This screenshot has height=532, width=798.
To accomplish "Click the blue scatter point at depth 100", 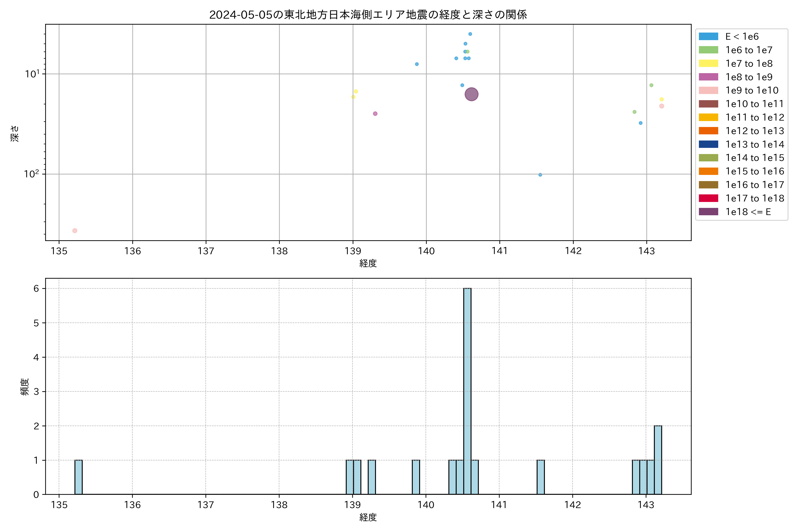I will [540, 175].
